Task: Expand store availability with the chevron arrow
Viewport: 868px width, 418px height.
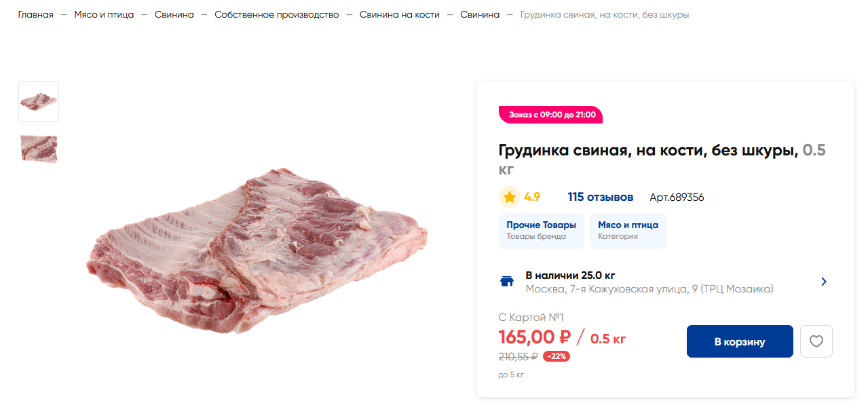Action: point(823,282)
